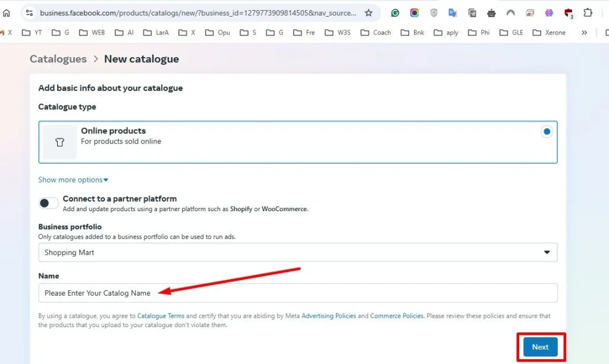
Task: Show hidden bookmarks with the double chevron
Action: [x=584, y=33]
